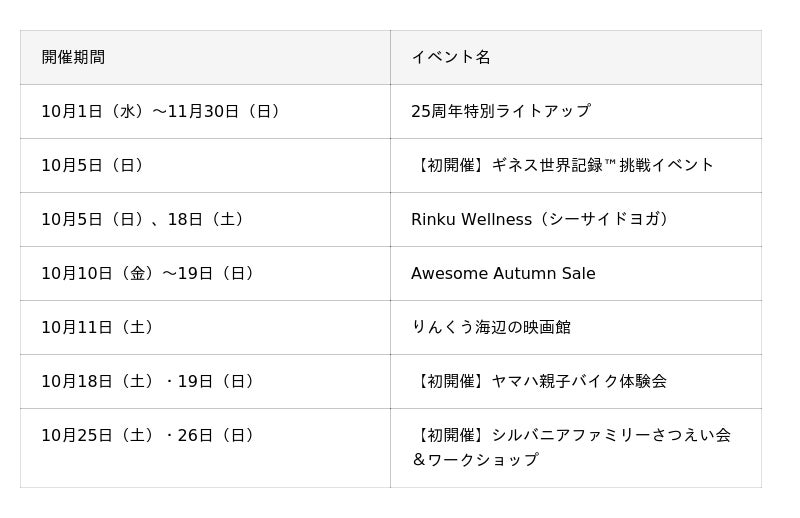Click the ＆ワークショップ second line of text
Viewport: 800px width, 518px height.
(475, 460)
